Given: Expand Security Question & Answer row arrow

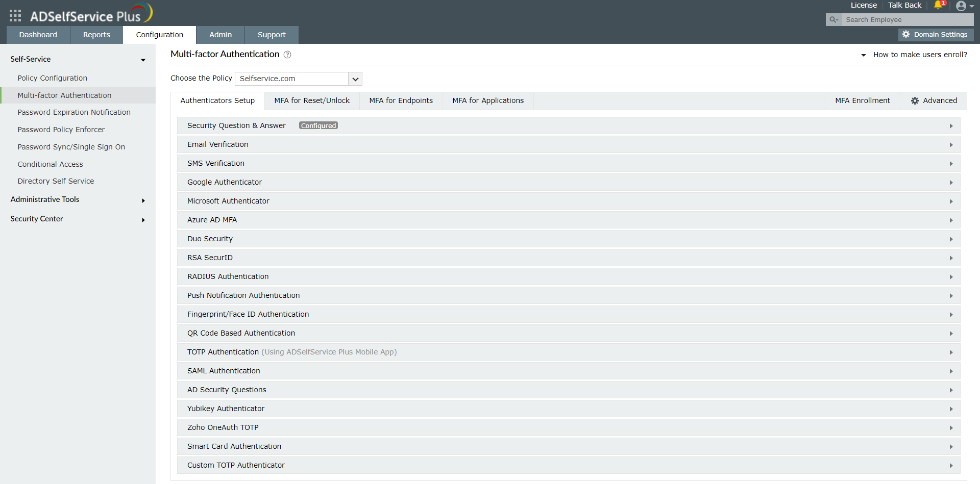Looking at the screenshot, I should 951,126.
